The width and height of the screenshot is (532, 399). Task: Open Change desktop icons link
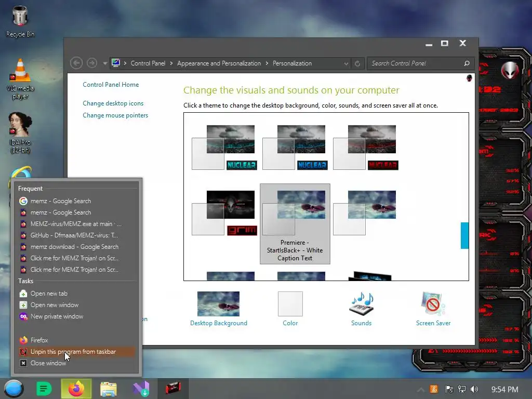[113, 103]
